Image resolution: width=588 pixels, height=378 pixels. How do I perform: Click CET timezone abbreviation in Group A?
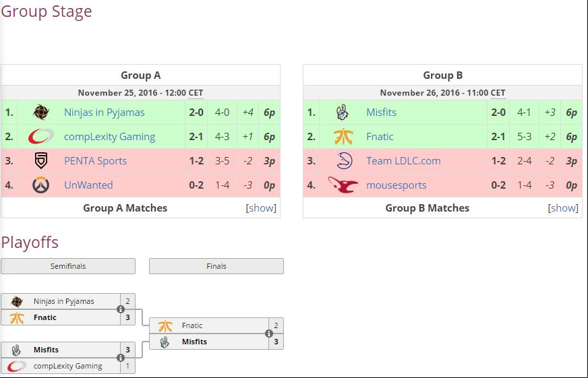[196, 93]
